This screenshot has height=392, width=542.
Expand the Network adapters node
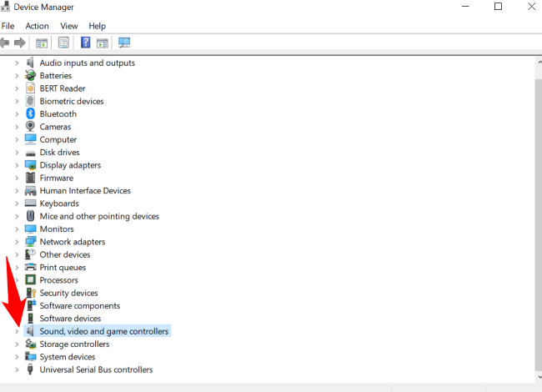pyautogui.click(x=17, y=242)
